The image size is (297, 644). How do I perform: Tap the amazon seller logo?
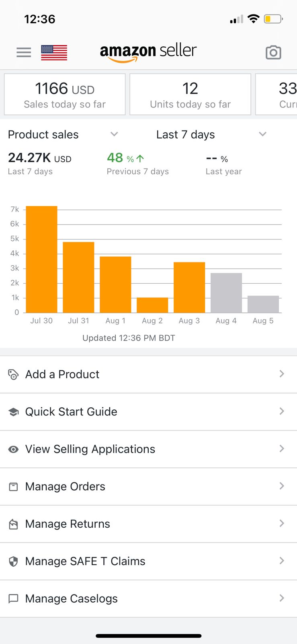[x=148, y=52]
